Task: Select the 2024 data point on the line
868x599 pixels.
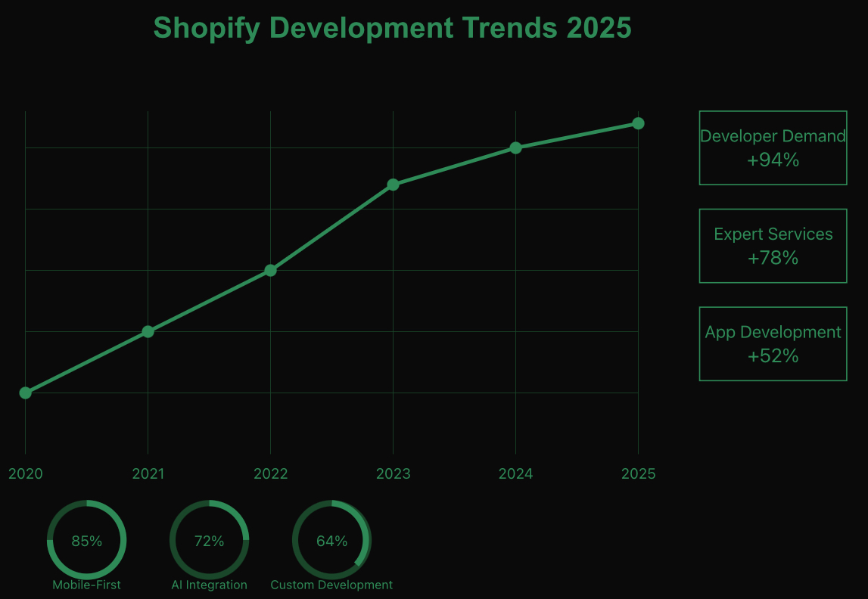Action: pyautogui.click(x=515, y=147)
